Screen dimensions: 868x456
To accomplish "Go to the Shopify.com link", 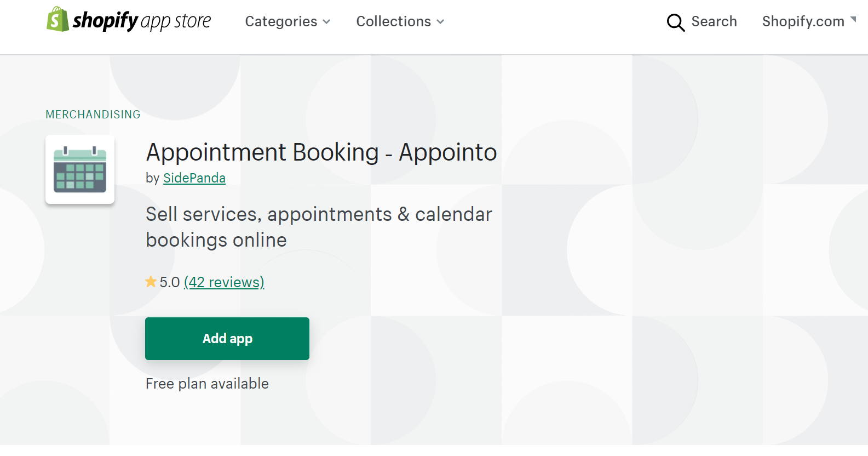I will [803, 21].
